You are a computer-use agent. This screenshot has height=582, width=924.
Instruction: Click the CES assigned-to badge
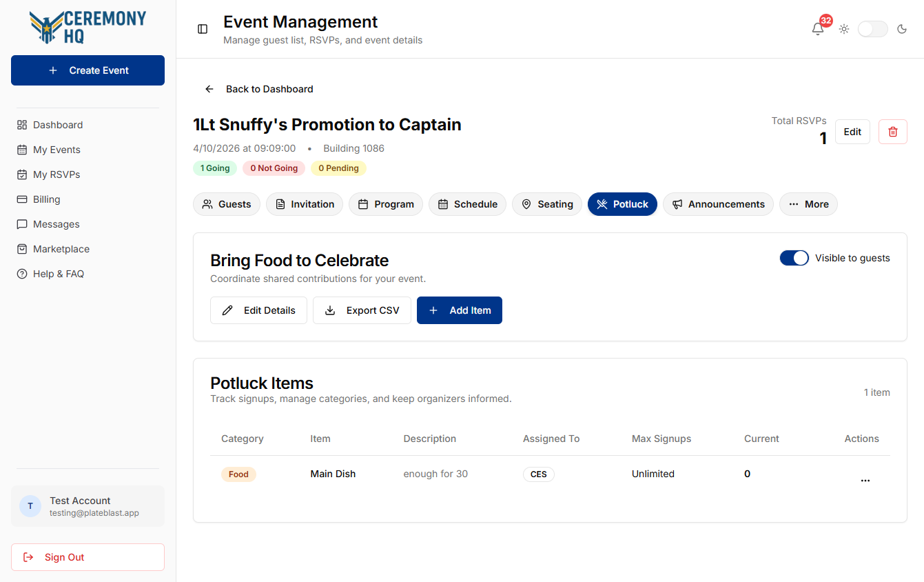pos(539,474)
